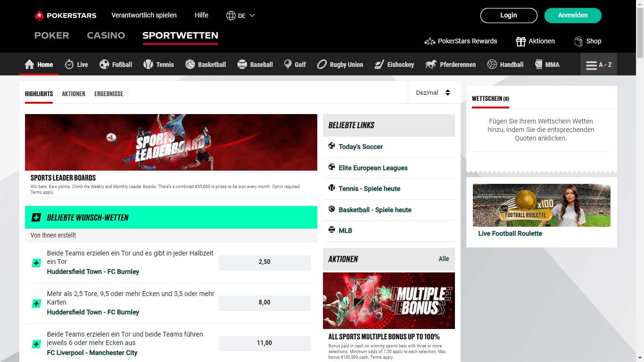Select the Rugby Union ball icon
This screenshot has height=362, width=644.
322,64
